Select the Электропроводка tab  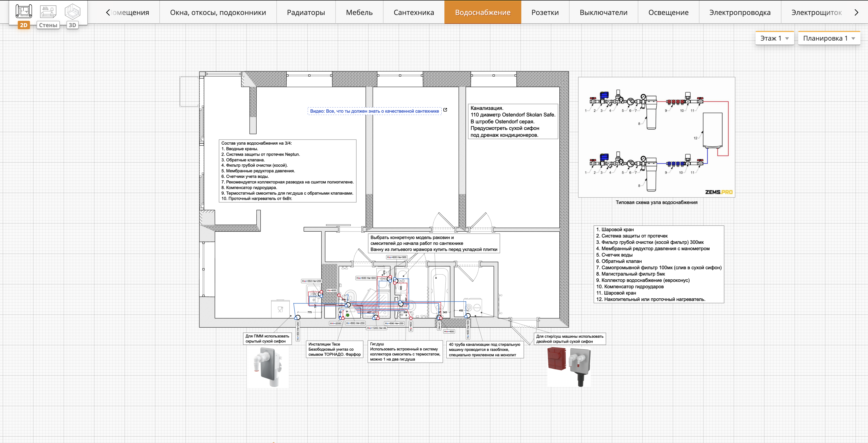click(740, 12)
